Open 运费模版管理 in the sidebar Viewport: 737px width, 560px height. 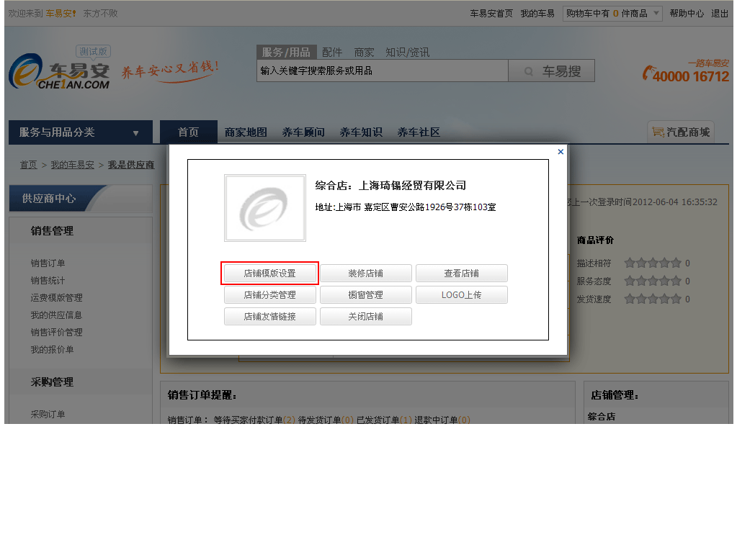pos(56,298)
